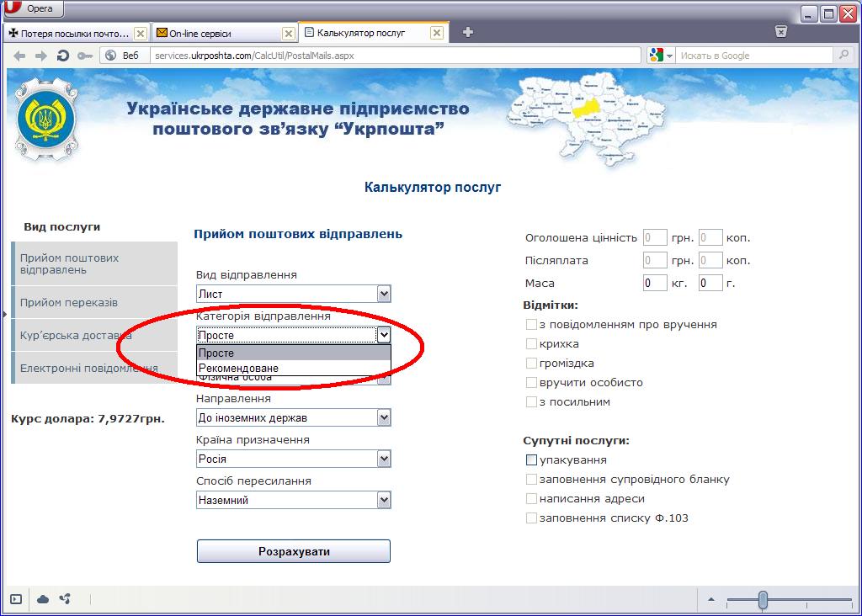This screenshot has height=616, width=862.
Task: Collapse the Категорія відправлення dropdown
Action: pos(384,335)
